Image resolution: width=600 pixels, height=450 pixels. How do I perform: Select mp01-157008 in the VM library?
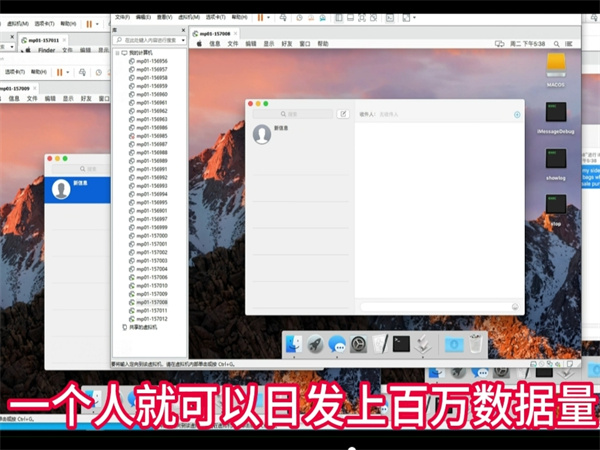(152, 302)
